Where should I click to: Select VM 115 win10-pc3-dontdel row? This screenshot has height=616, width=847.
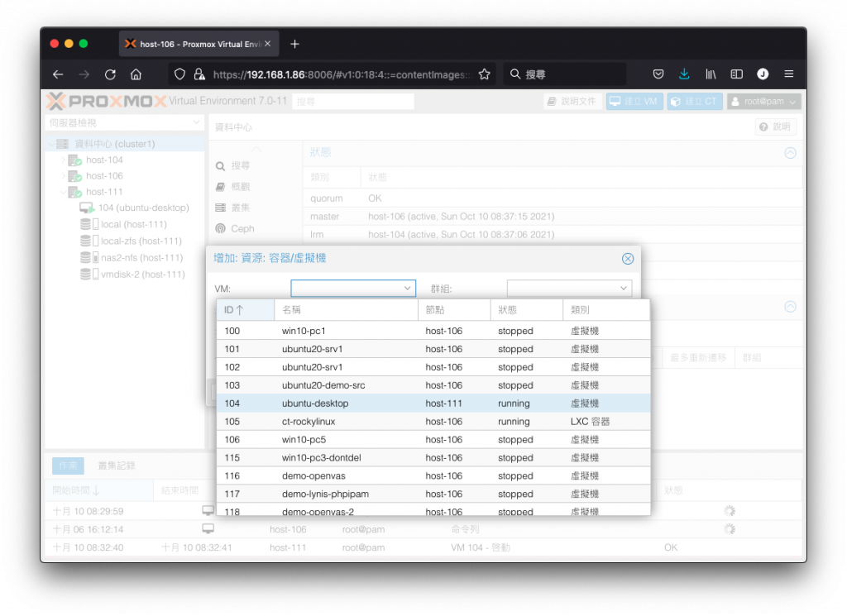[x=433, y=458]
